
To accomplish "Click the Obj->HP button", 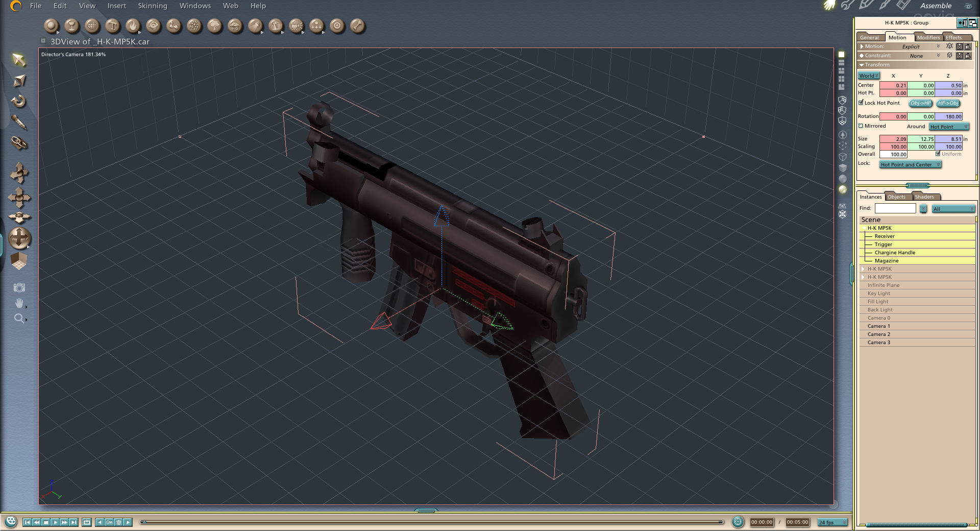I will 921,103.
